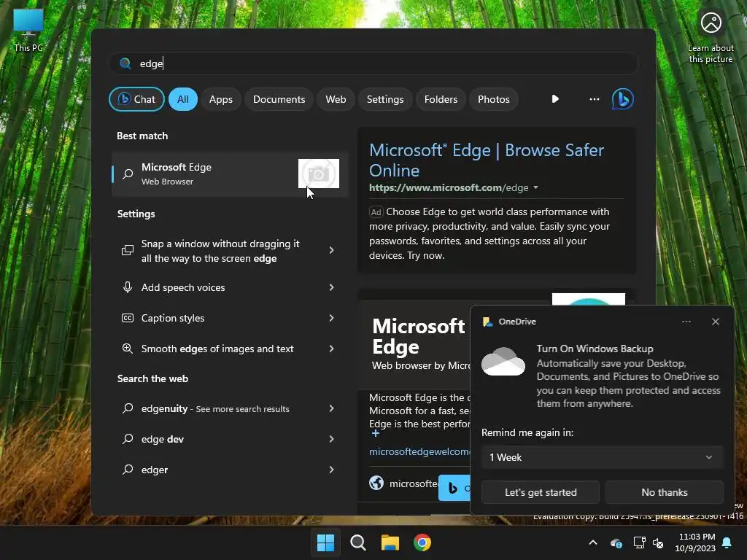Expand the edge dev web result chevron

click(x=332, y=439)
